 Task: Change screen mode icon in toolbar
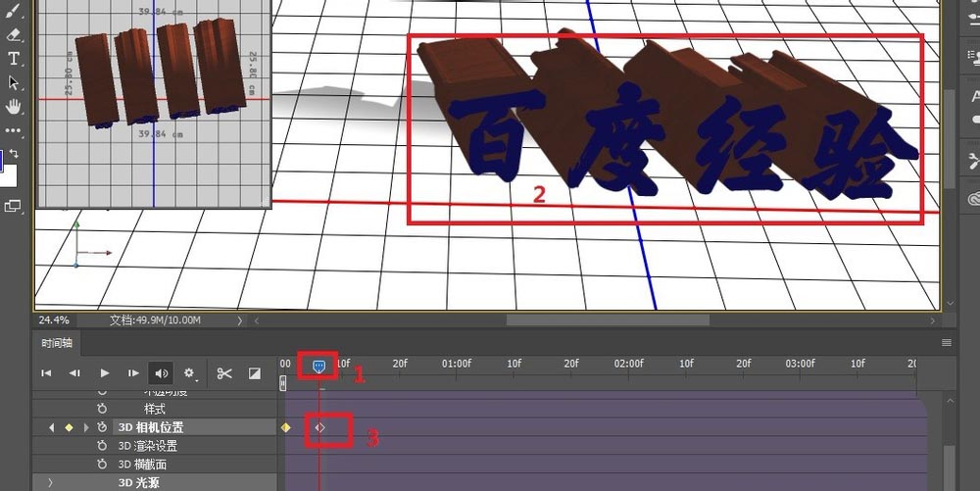(x=13, y=206)
